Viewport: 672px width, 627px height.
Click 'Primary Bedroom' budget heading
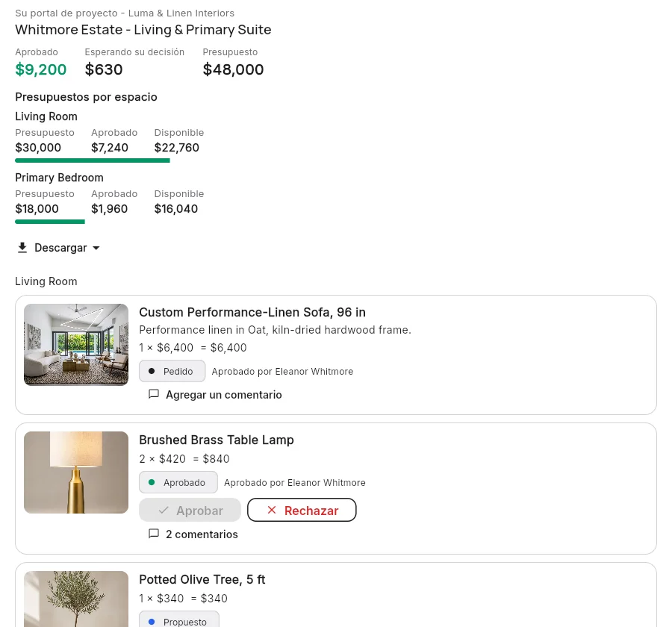(59, 178)
